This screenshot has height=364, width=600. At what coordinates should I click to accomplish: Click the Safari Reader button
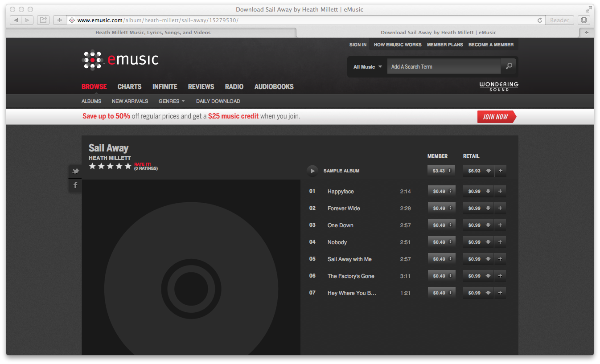pos(559,20)
